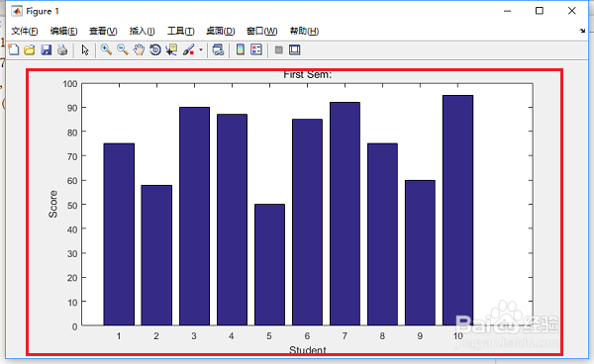The width and height of the screenshot is (594, 364).
Task: Click the y-axis tick label 100
Action: pyautogui.click(x=70, y=84)
